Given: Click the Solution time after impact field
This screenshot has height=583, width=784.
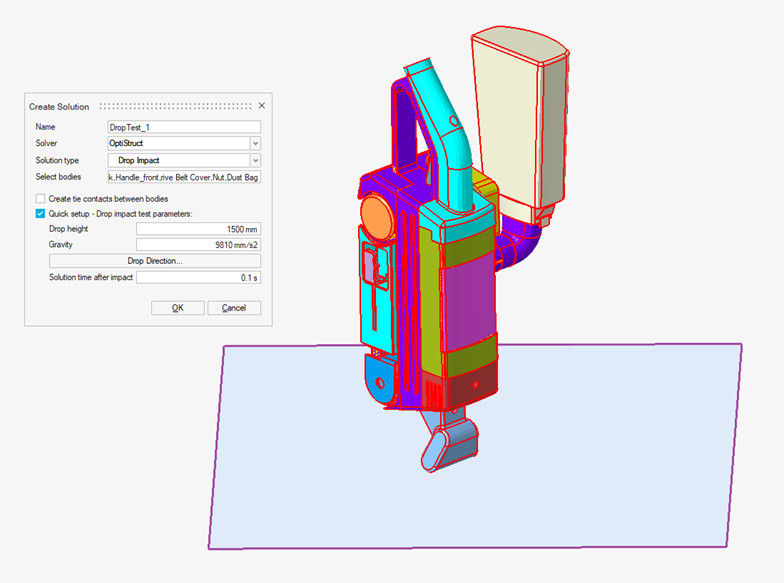Looking at the screenshot, I should pyautogui.click(x=198, y=277).
